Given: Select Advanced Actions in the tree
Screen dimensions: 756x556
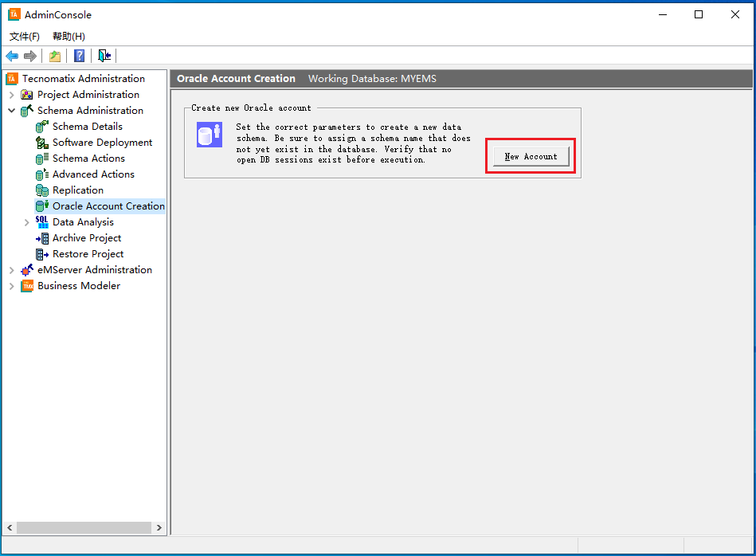Looking at the screenshot, I should (x=93, y=174).
